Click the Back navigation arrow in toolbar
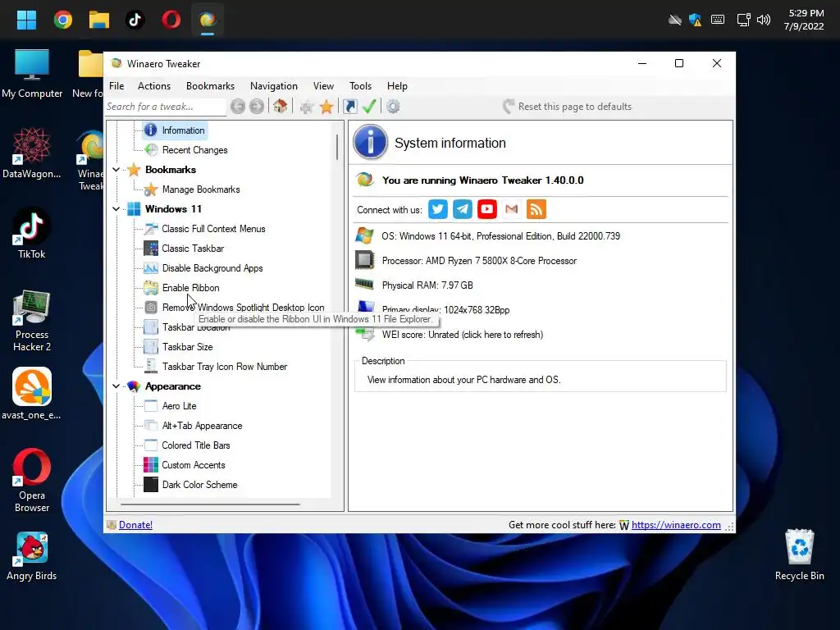 point(238,107)
